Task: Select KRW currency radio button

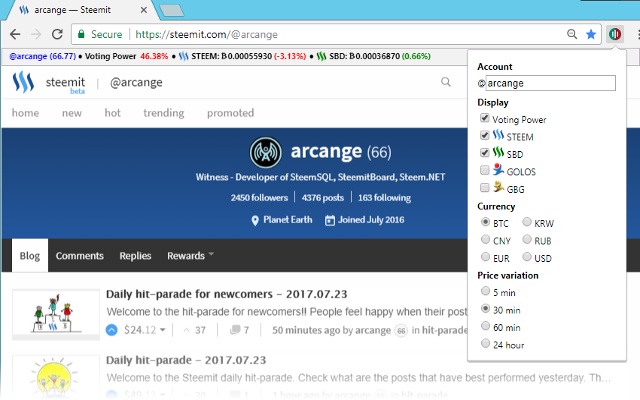Action: pyautogui.click(x=527, y=222)
